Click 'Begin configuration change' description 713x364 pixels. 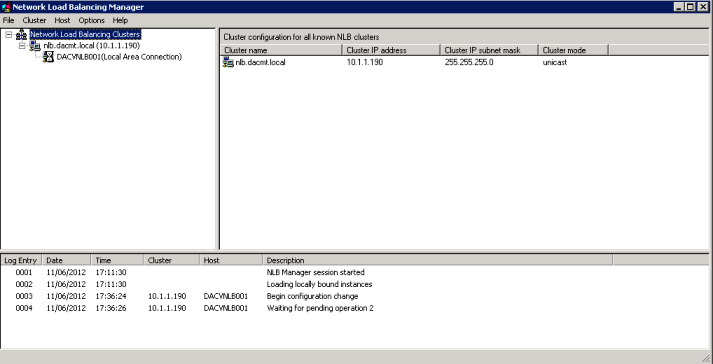click(x=312, y=296)
